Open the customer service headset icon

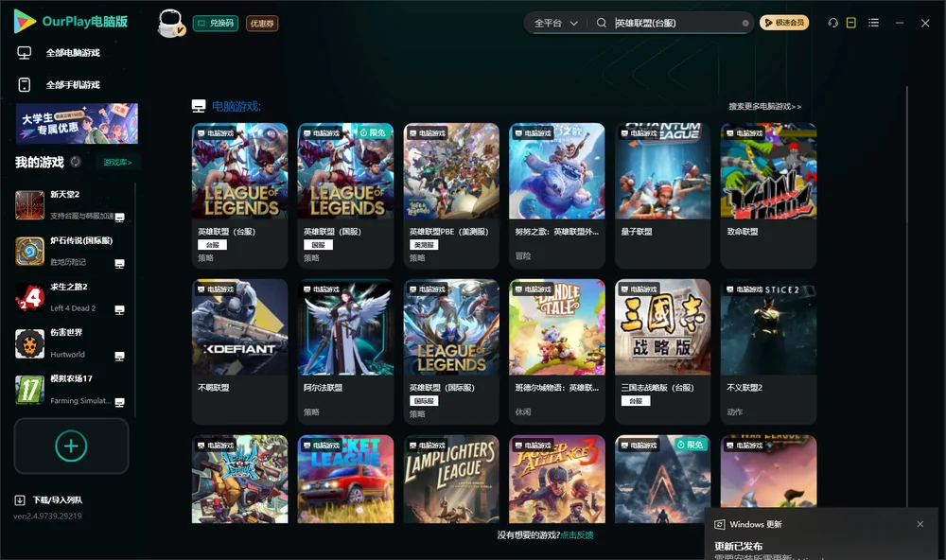832,23
